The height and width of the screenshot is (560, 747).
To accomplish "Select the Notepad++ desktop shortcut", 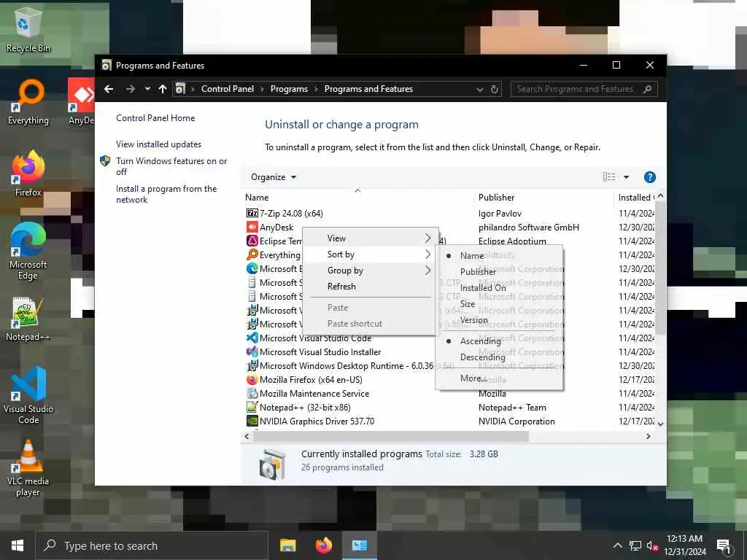I will pyautogui.click(x=28, y=319).
